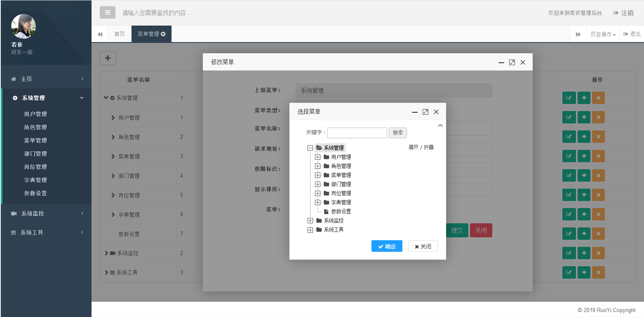Open the 页签操作 dropdown
644x317 pixels.
(603, 34)
